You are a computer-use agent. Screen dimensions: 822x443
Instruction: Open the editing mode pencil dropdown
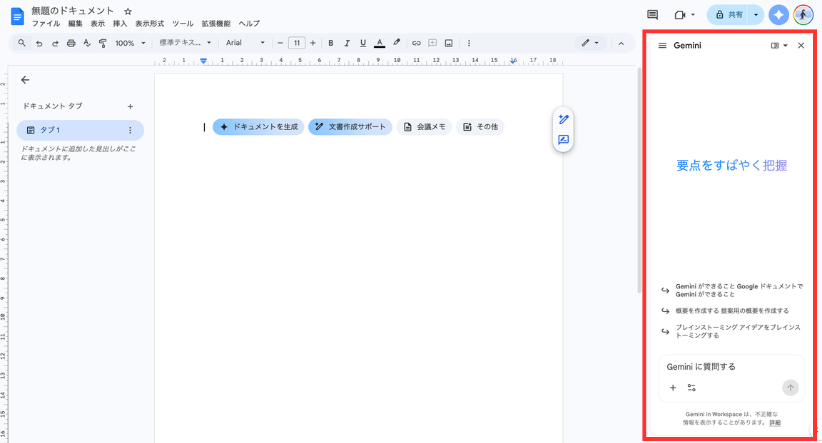tap(590, 43)
